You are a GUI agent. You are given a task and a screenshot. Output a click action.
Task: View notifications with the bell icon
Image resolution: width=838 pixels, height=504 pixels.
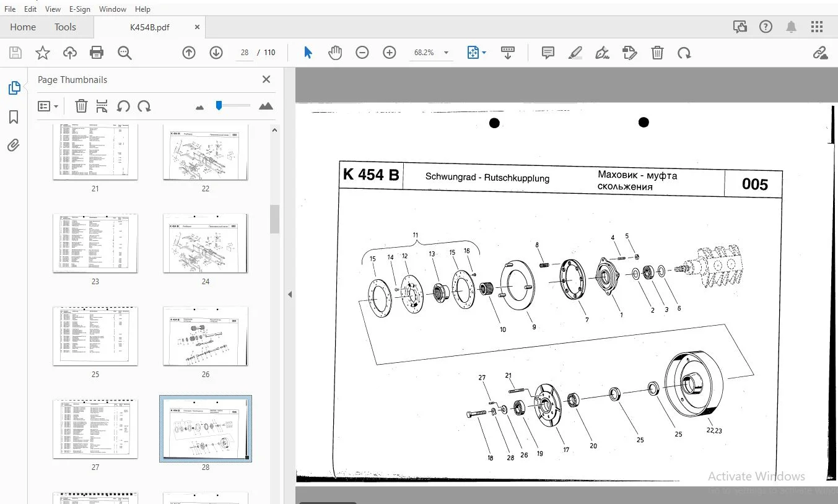coord(792,27)
